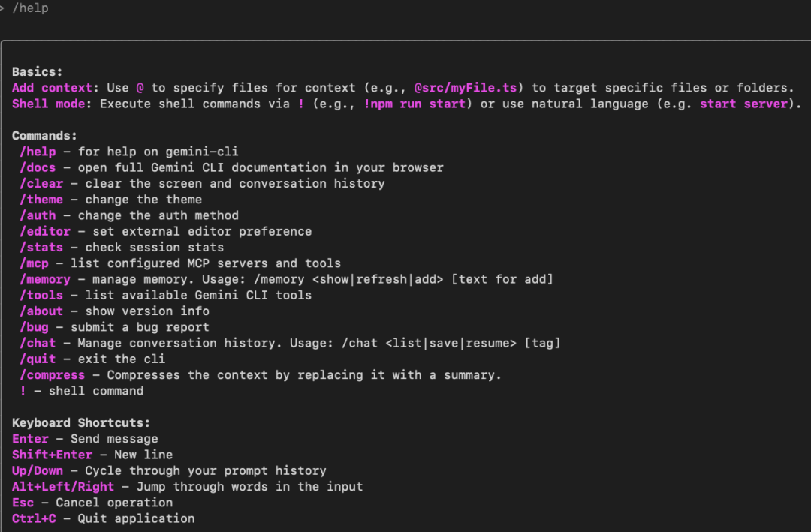Select the /quit command entry
Screen dimensions: 811x532
click(38, 359)
